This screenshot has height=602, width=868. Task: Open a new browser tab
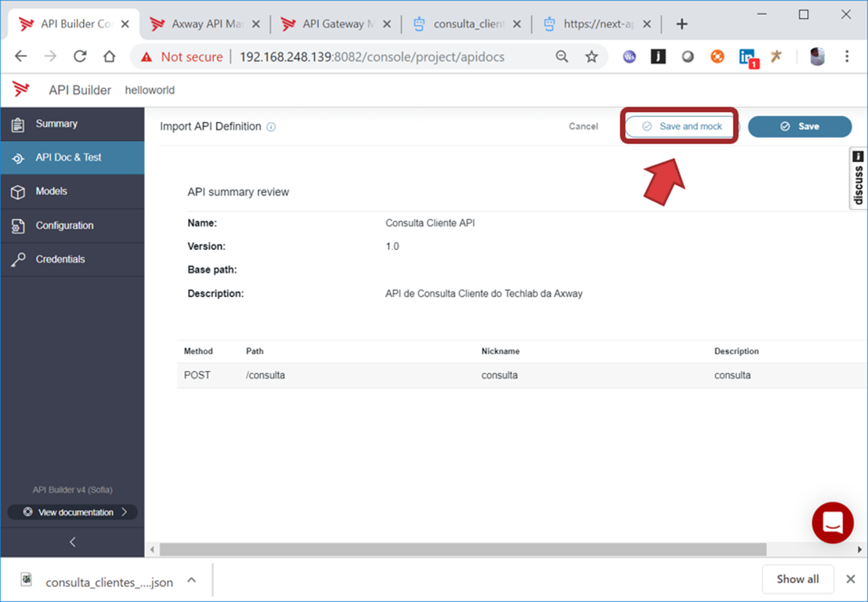coord(682,24)
